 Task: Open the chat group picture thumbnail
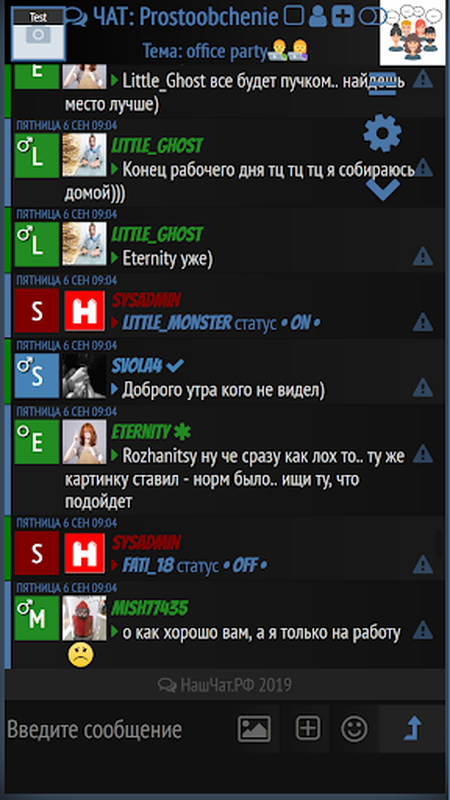pos(412,33)
